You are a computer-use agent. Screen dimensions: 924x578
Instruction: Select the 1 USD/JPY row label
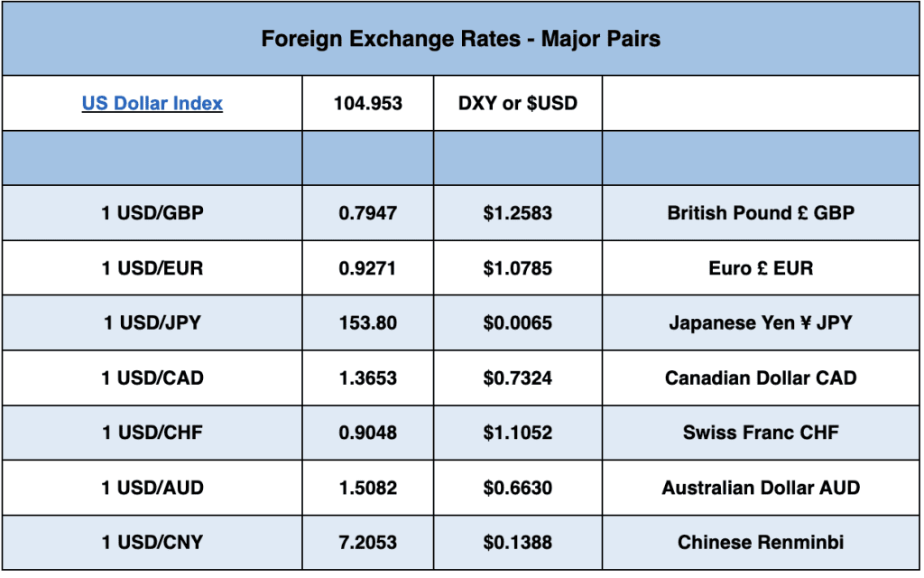tap(152, 322)
